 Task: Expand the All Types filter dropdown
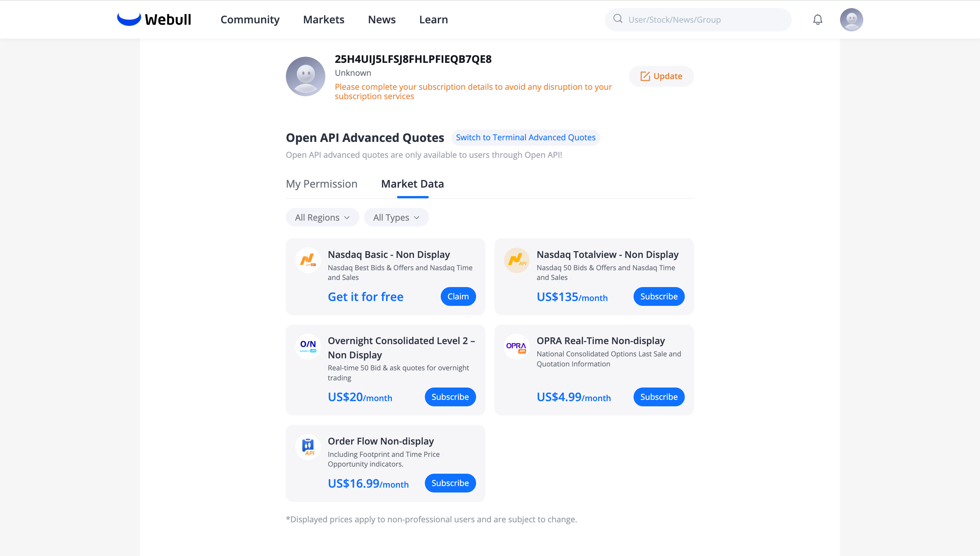tap(396, 217)
